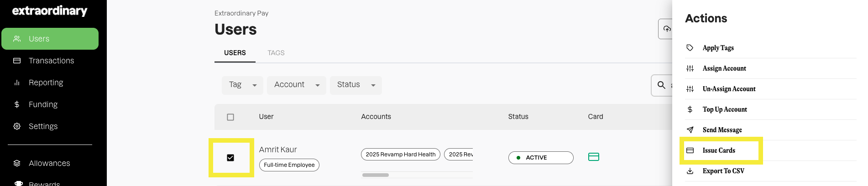Expand the Tag filter dropdown

pyautogui.click(x=242, y=85)
